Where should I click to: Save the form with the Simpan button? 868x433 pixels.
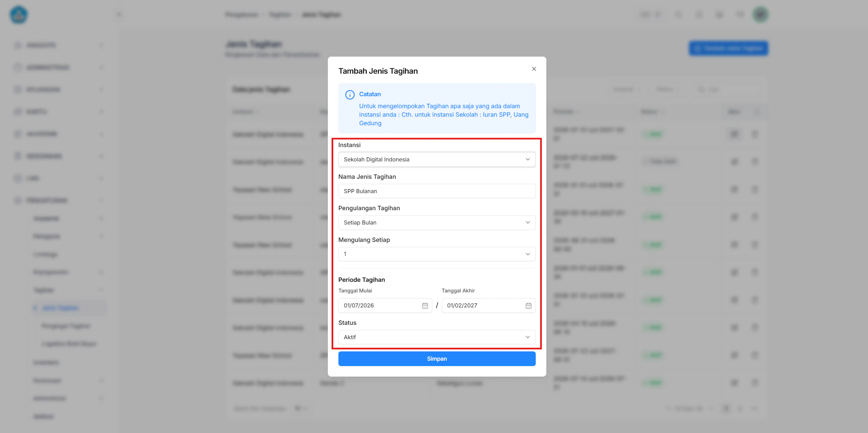tap(437, 359)
